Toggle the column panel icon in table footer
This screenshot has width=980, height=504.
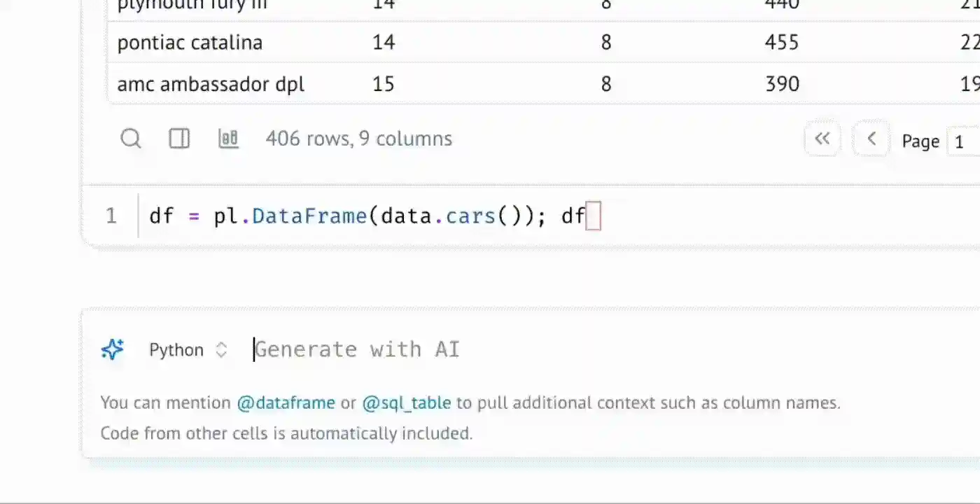click(x=179, y=139)
